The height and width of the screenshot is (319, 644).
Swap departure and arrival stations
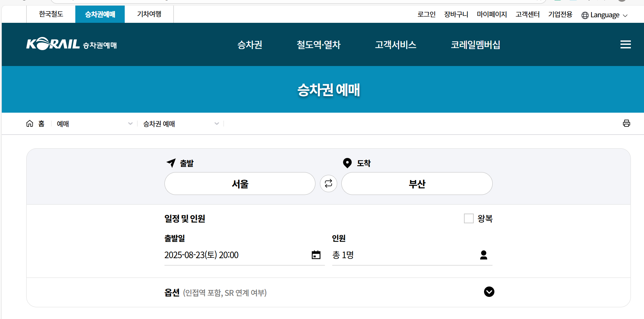(x=328, y=184)
